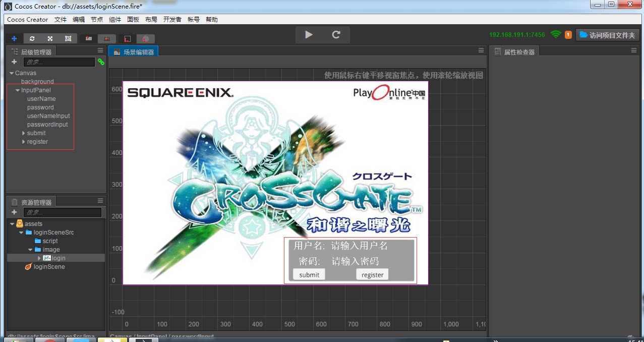Click the 请输入用户名 username input in scene
This screenshot has height=342, width=644.
360,246
